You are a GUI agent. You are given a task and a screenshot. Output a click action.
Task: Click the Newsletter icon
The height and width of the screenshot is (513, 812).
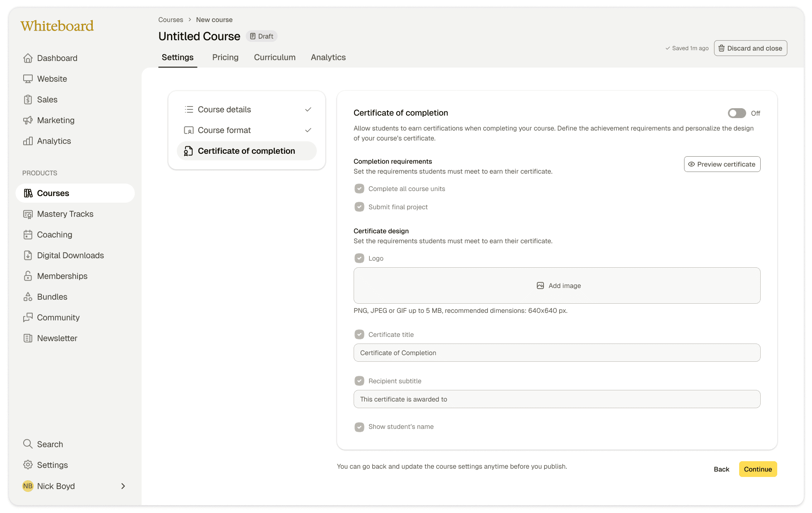pyautogui.click(x=28, y=338)
